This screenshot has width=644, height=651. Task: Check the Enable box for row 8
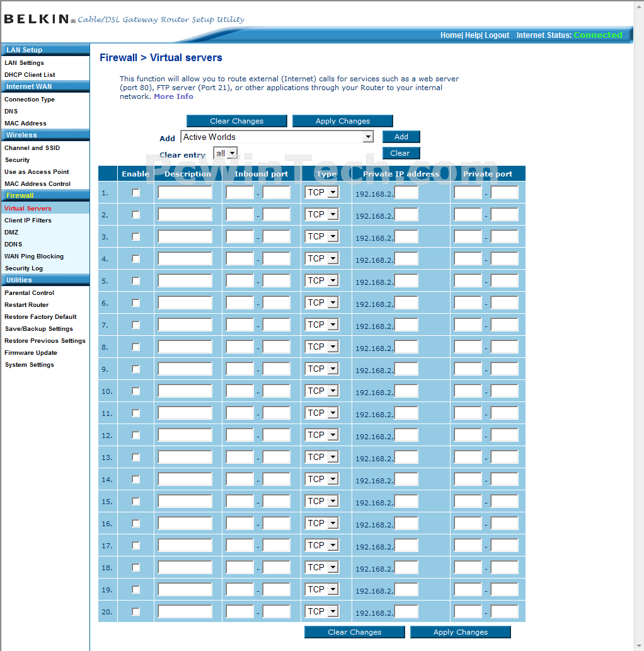tap(135, 347)
